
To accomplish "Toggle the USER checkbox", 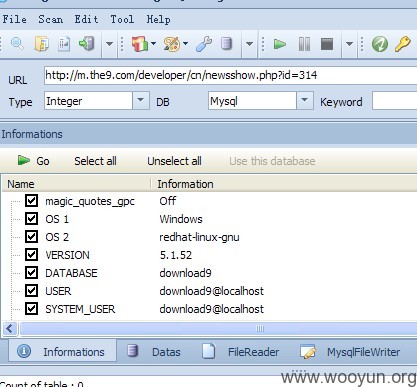I will pos(31,291).
